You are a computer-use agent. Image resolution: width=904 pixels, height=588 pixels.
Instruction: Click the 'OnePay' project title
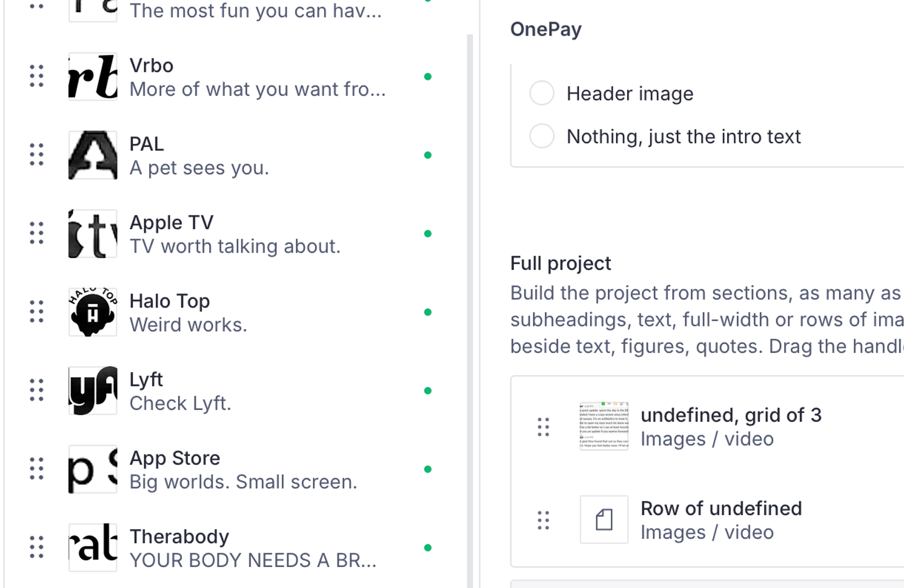[546, 29]
